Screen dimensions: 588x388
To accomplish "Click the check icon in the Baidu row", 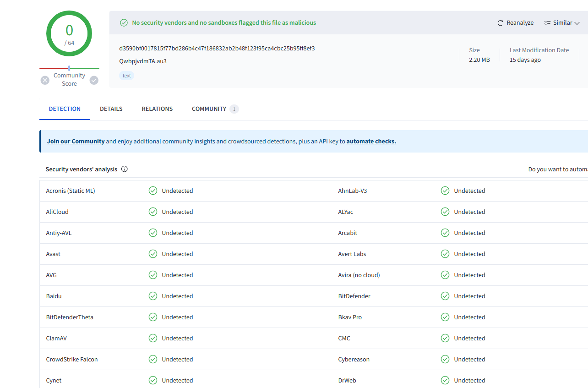I will point(153,296).
